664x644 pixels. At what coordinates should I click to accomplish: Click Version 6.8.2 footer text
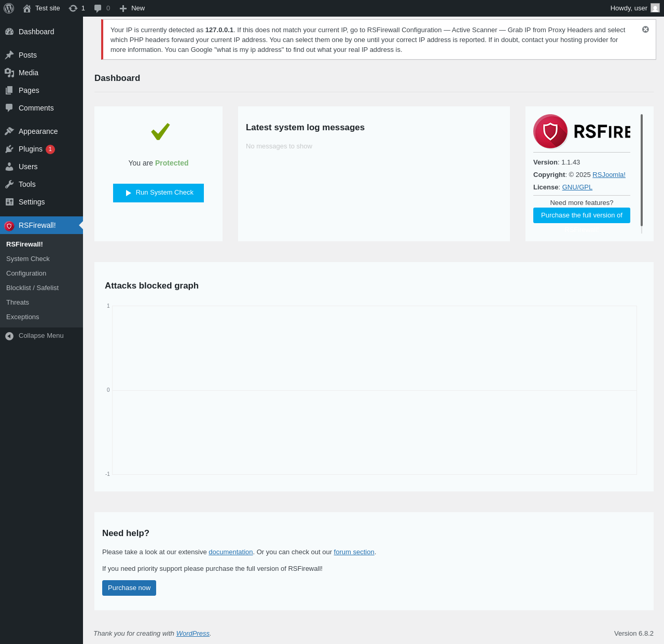tap(634, 634)
